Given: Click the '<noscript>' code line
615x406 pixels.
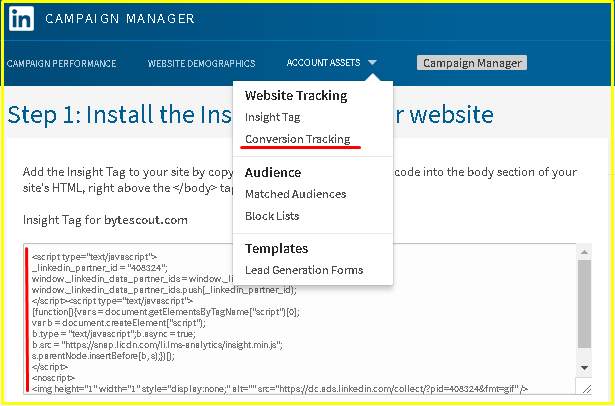Looking at the screenshot, I should click(x=53, y=378).
